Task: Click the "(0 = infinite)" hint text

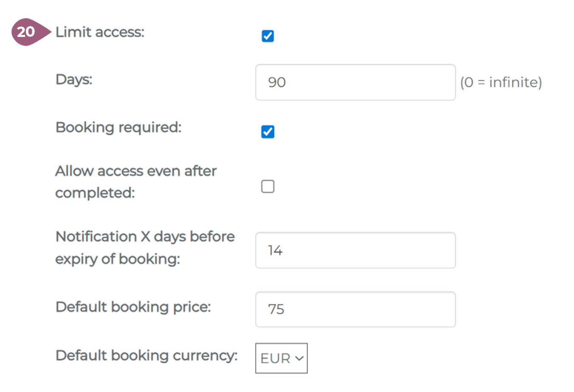Action: click(x=501, y=82)
